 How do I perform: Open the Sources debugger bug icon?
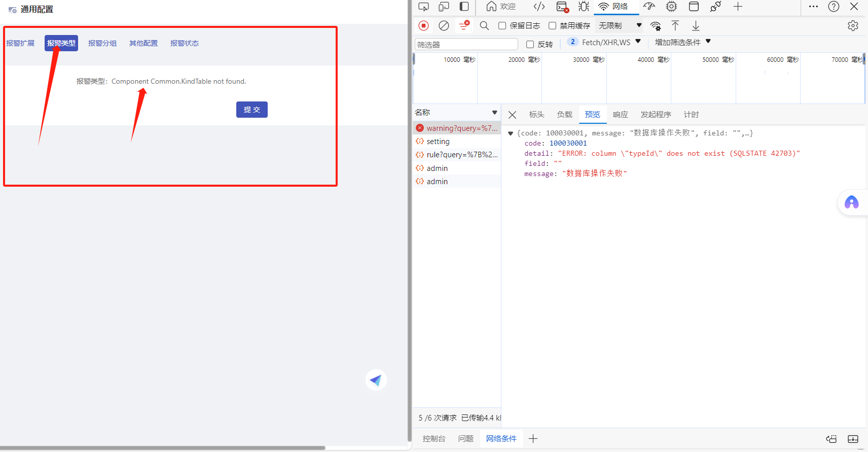point(584,7)
